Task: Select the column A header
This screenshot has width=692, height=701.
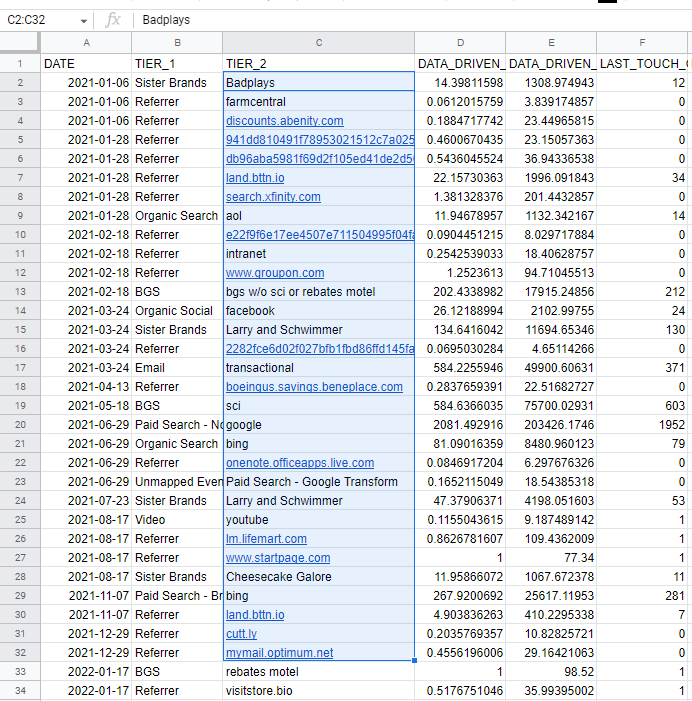Action: pos(86,42)
